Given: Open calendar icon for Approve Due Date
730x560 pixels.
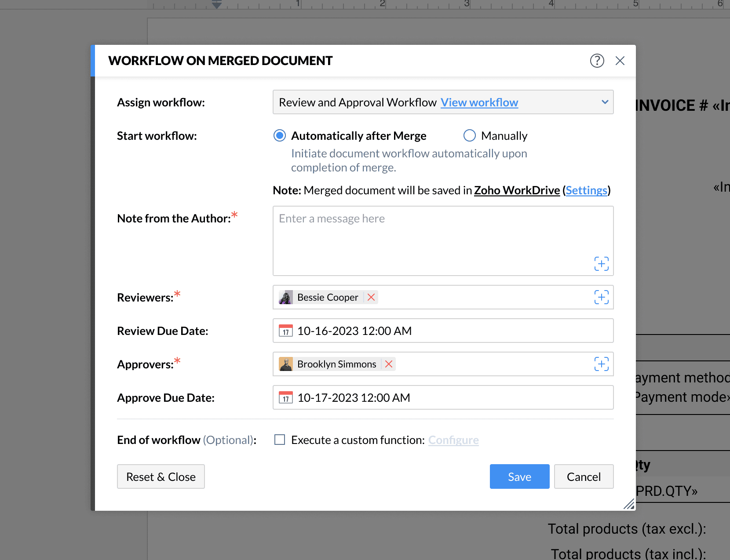Looking at the screenshot, I should click(286, 397).
